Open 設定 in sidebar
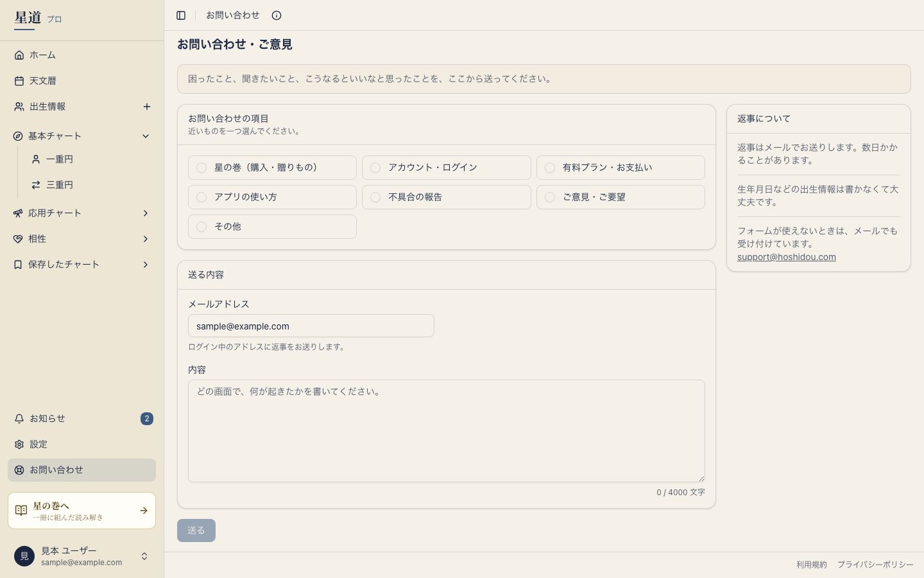This screenshot has width=924, height=578. pos(81,444)
